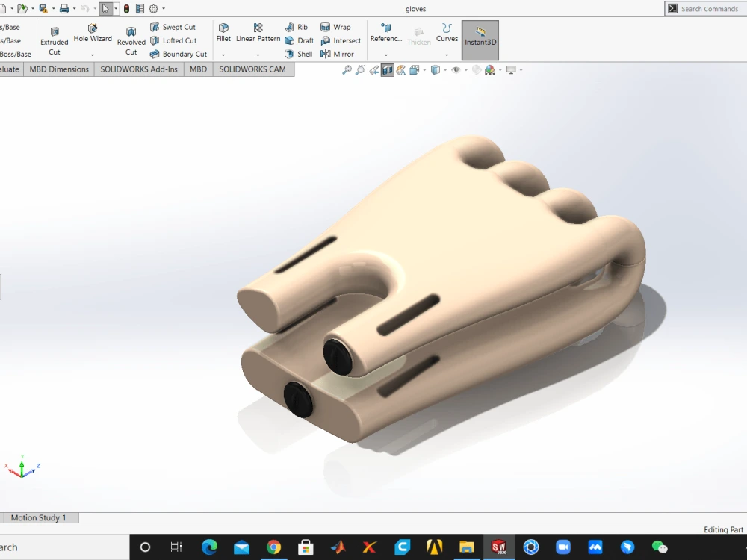Viewport: 747px width, 560px height.
Task: Switch to the Evaluate tab
Action: click(x=10, y=69)
